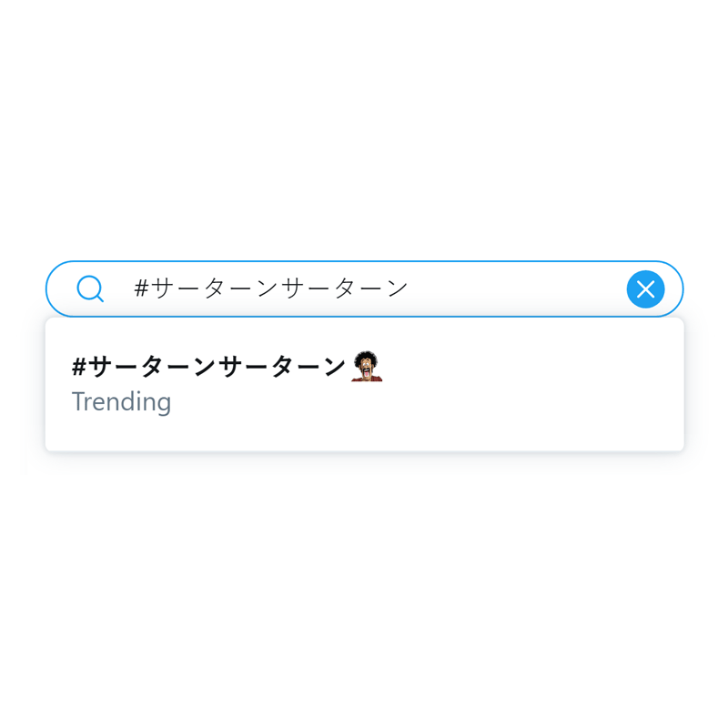Click the screaming face emoji beside hashtag
The image size is (728, 728).
point(367,367)
